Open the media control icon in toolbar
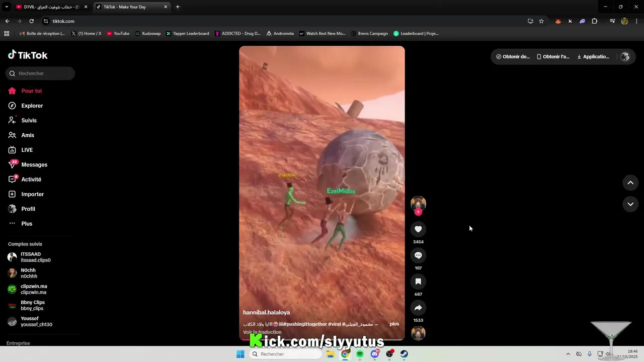Screen dimensions: 644x362 coord(612,21)
